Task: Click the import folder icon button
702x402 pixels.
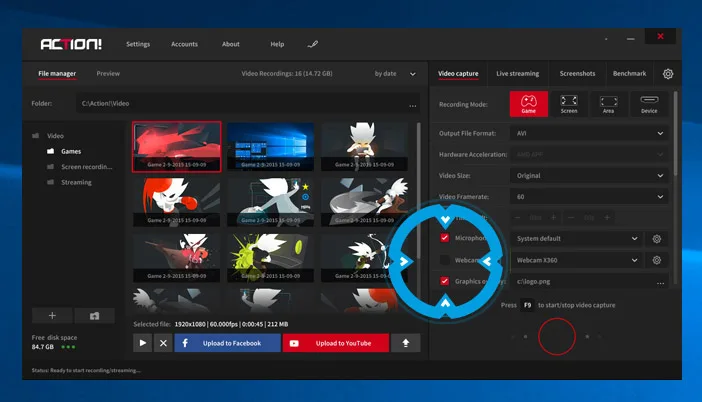Action: coord(94,316)
